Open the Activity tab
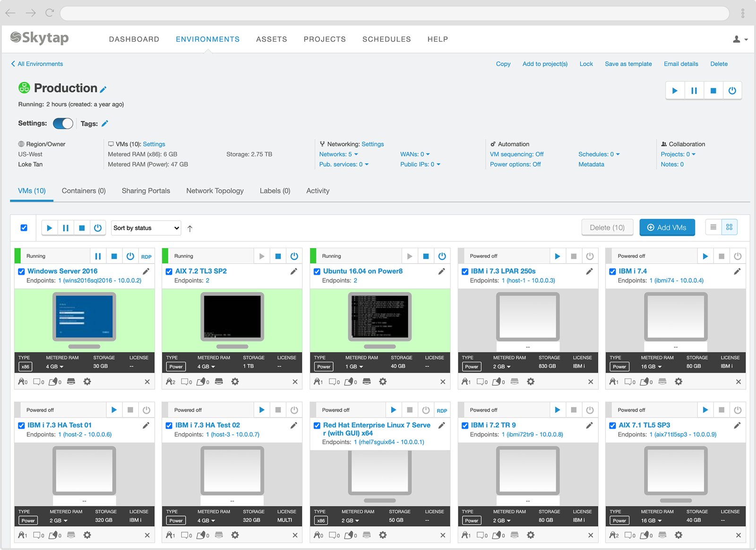The height and width of the screenshot is (550, 756). pyautogui.click(x=318, y=191)
